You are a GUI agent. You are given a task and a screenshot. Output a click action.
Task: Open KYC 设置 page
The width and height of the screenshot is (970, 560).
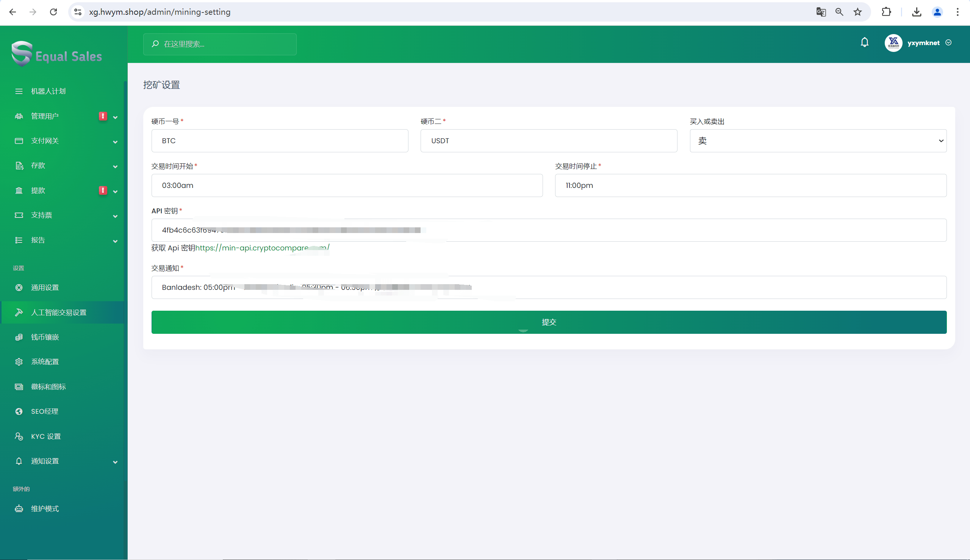coord(46,436)
